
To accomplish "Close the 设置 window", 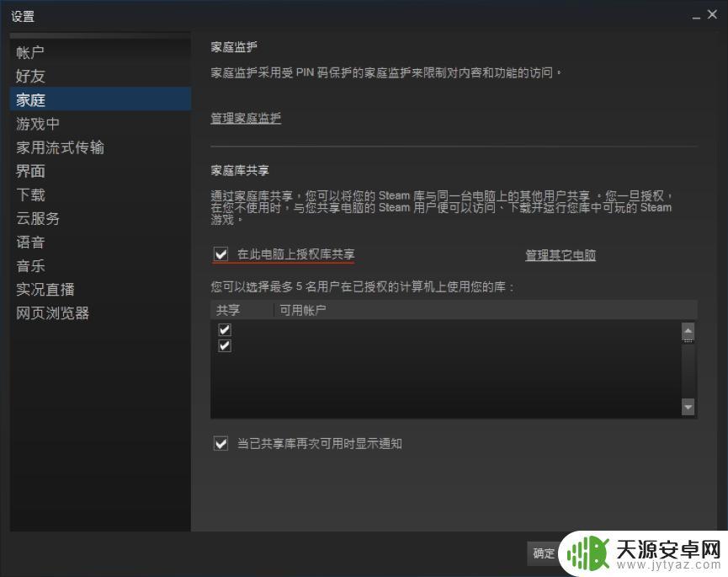I will 712,15.
